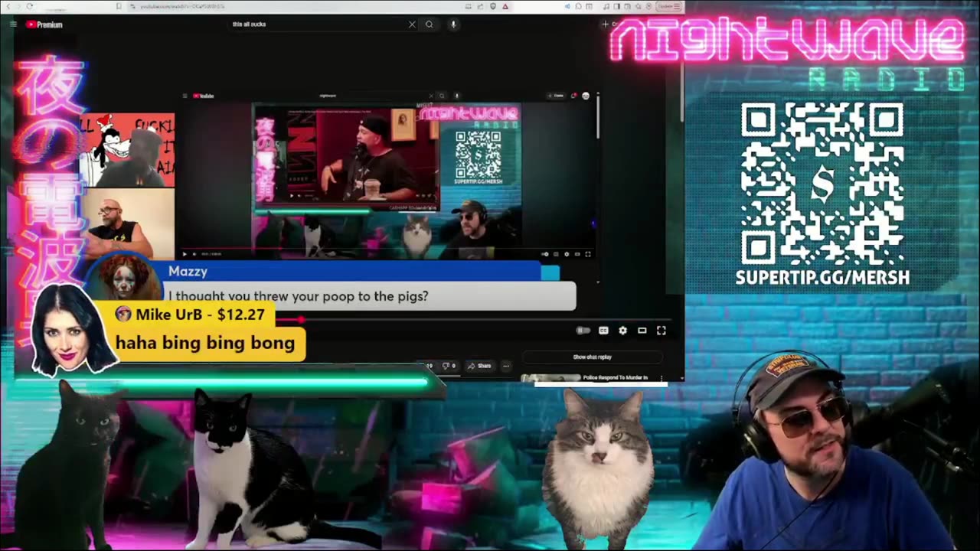Screen dimensions: 980x551
Task: Click the Police Respond video thumbnail
Action: coord(550,377)
